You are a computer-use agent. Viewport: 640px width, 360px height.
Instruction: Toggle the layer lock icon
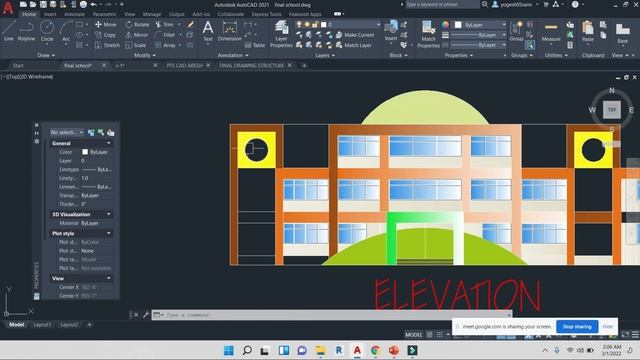pyautogui.click(x=315, y=25)
